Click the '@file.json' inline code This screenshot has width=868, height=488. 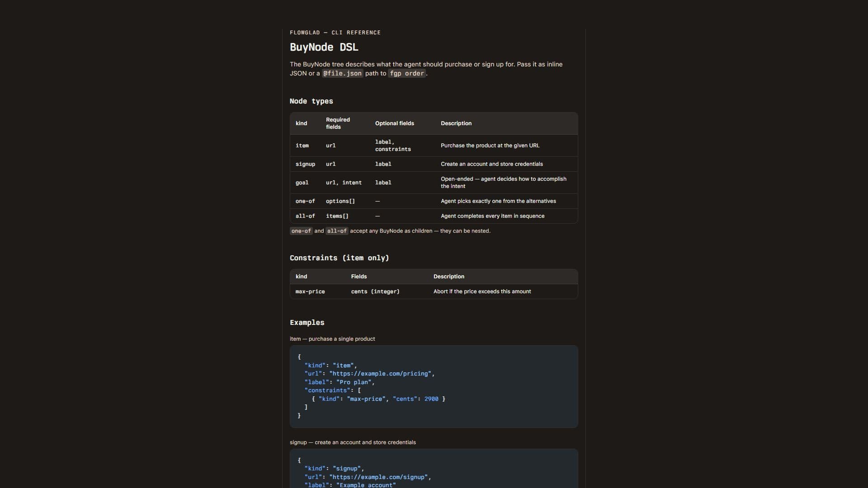click(x=342, y=73)
